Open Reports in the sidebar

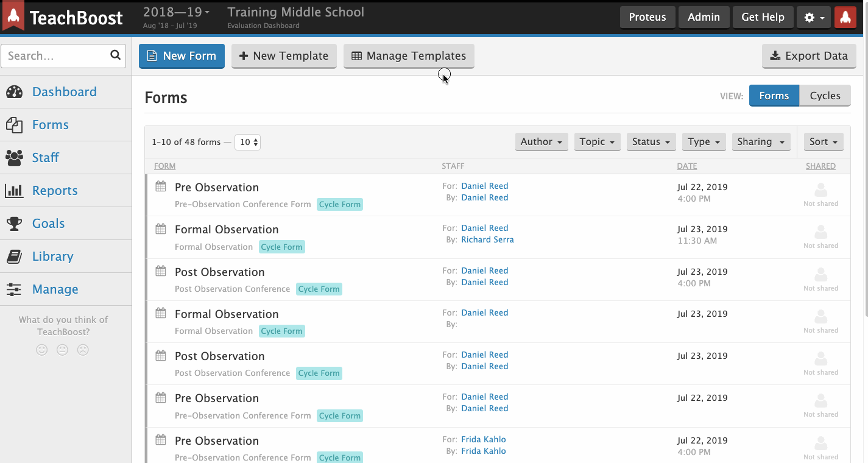55,191
